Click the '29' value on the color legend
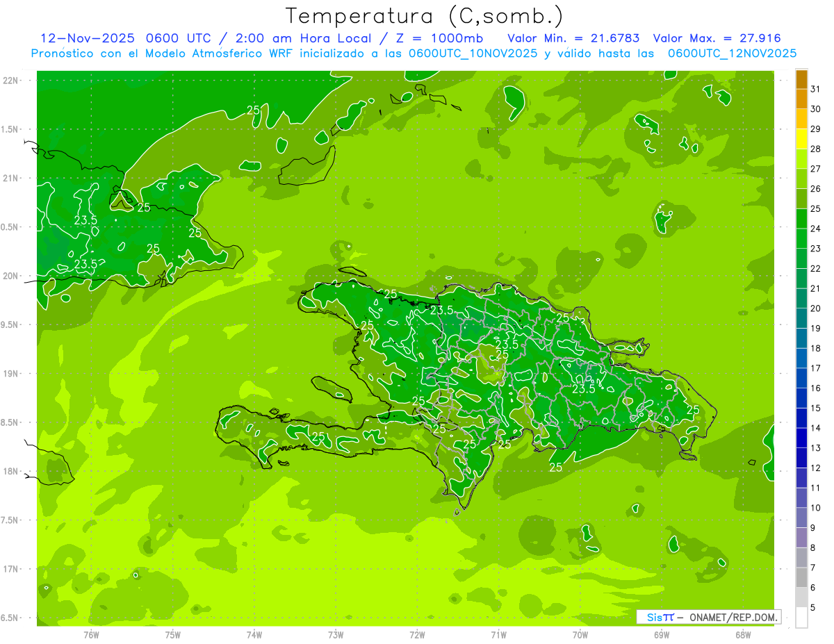This screenshot has height=644, width=834. pyautogui.click(x=815, y=129)
